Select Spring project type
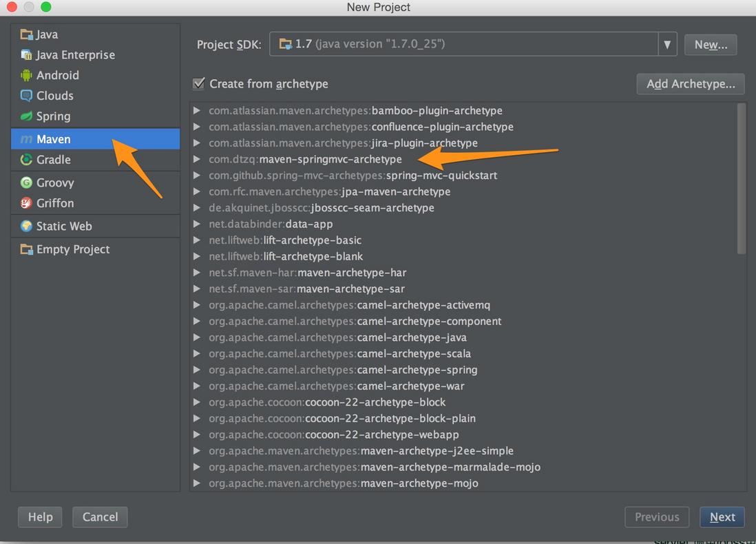Viewport: 756px width, 544px height. 96,116
